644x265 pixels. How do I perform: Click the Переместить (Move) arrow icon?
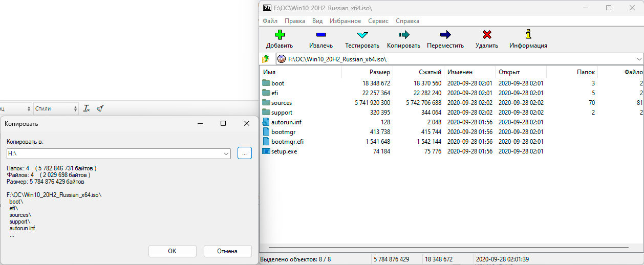coord(445,35)
